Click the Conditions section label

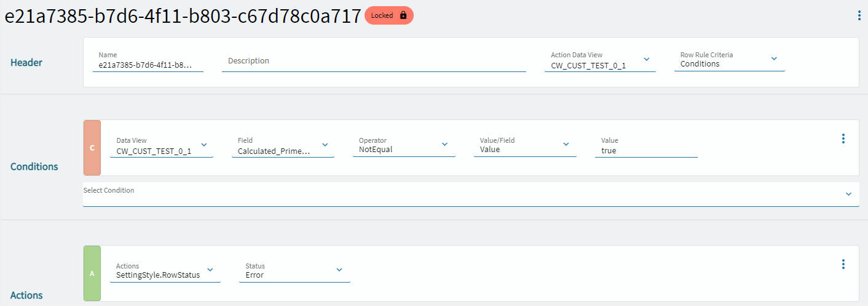click(34, 167)
